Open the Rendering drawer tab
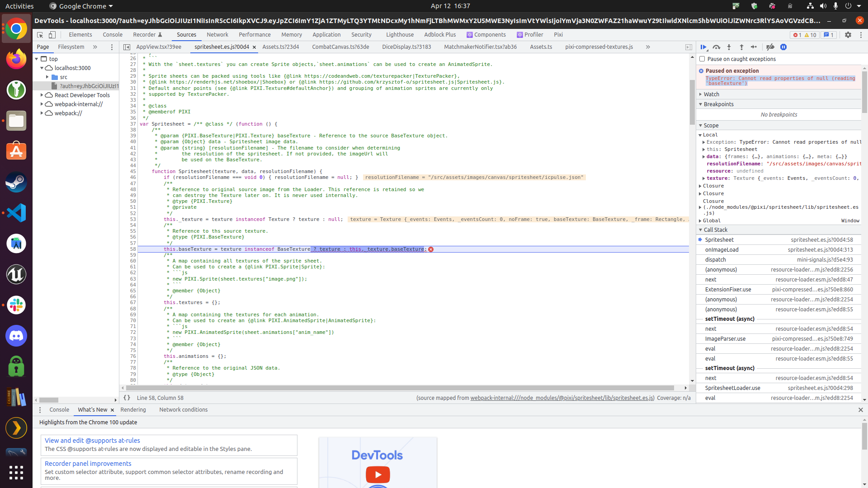The width and height of the screenshot is (868, 488). [x=133, y=410]
